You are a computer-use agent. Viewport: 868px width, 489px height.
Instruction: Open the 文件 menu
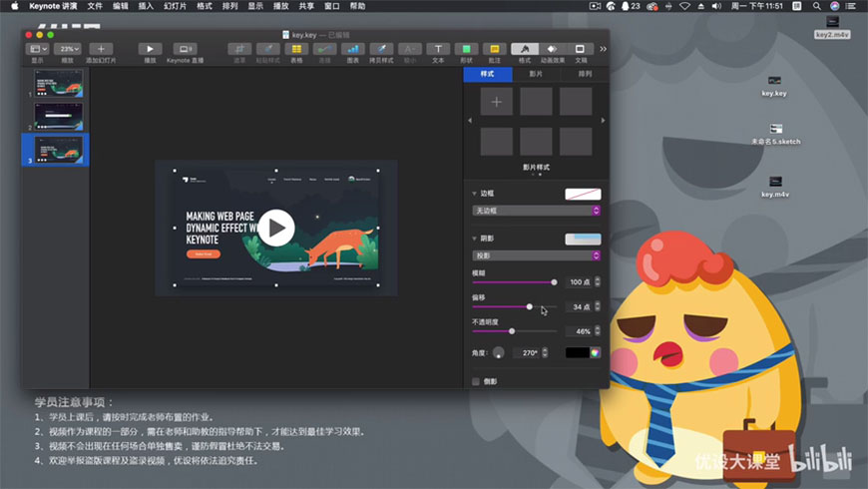[95, 6]
